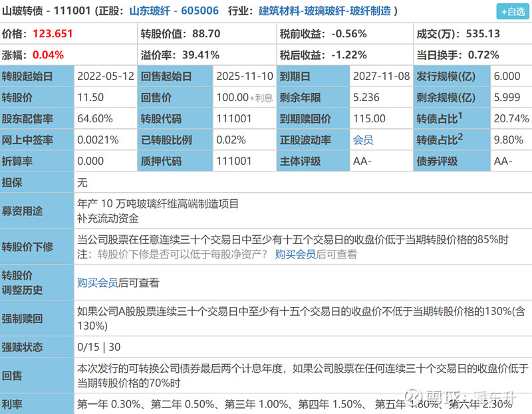Click the 转股价下修 header cell
Image resolution: width=532 pixels, height=414 pixels.
[x=37, y=247]
